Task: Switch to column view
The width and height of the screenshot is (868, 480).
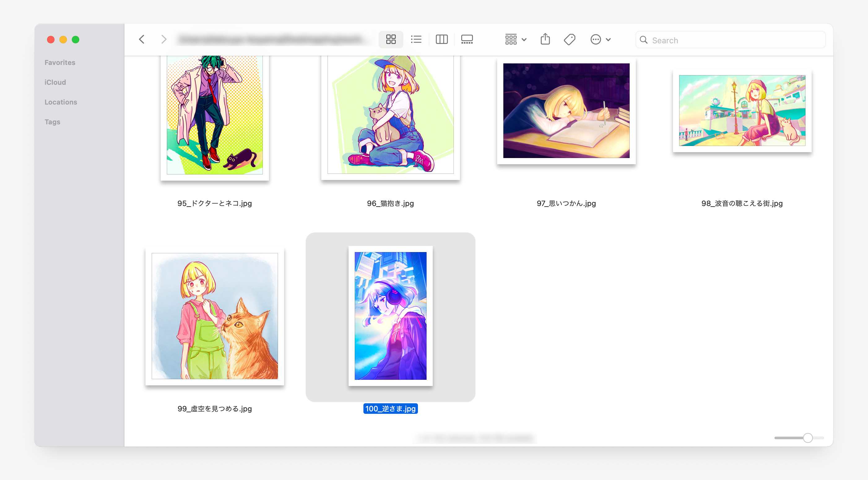Action: pyautogui.click(x=441, y=40)
